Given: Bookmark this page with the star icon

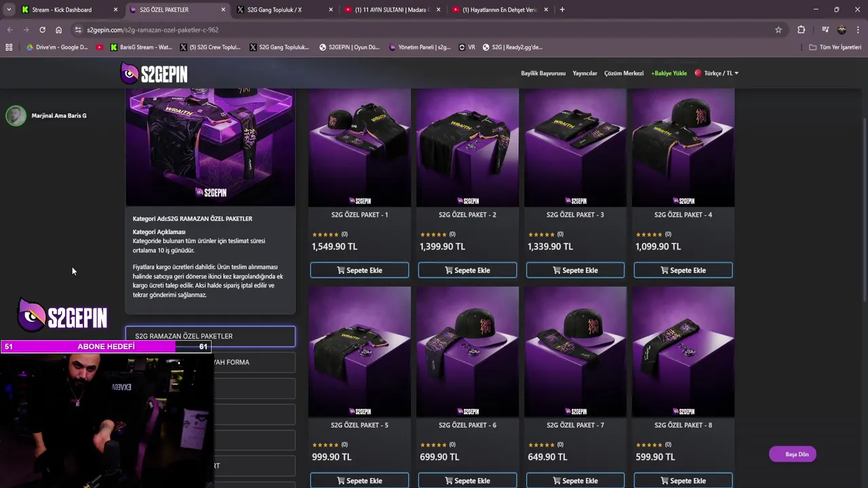Looking at the screenshot, I should [x=778, y=30].
